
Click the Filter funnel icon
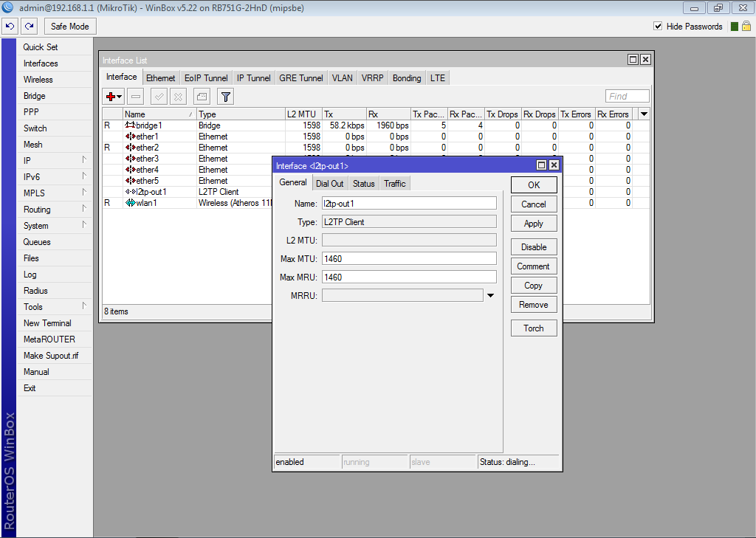[226, 97]
